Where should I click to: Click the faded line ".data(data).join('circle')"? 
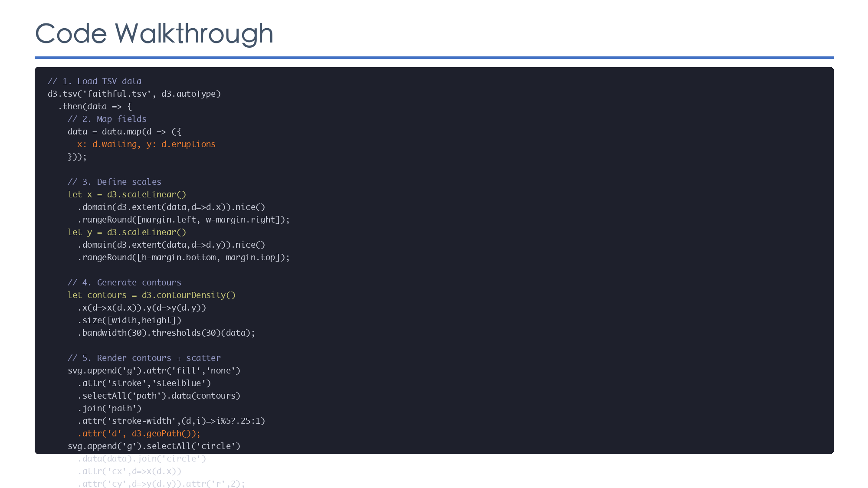[x=142, y=459]
